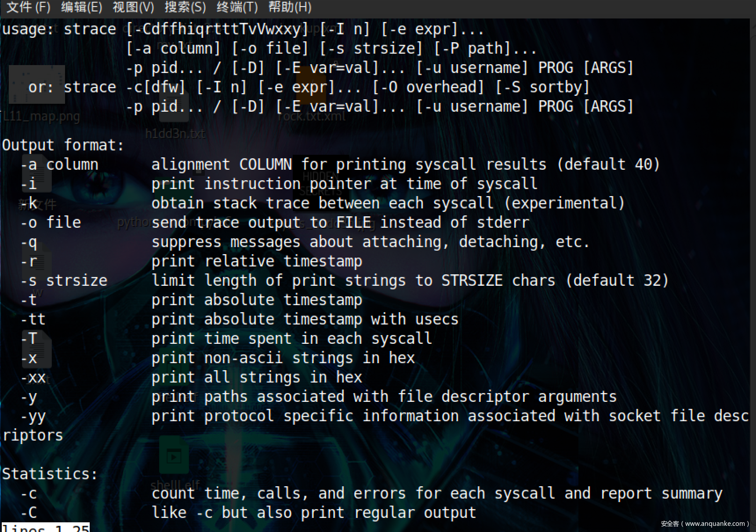This screenshot has width=756, height=532.
Task: Click the "Output format:" heading text
Action: (x=63, y=145)
